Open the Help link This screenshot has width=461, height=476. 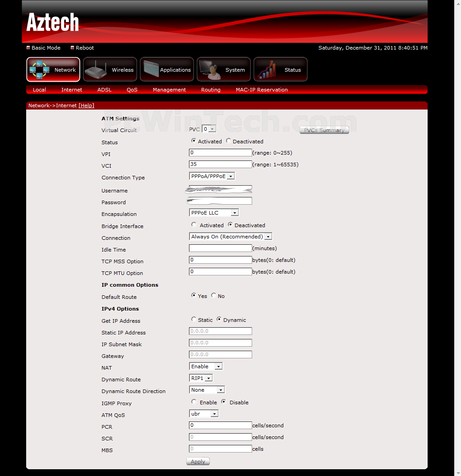pyautogui.click(x=86, y=105)
